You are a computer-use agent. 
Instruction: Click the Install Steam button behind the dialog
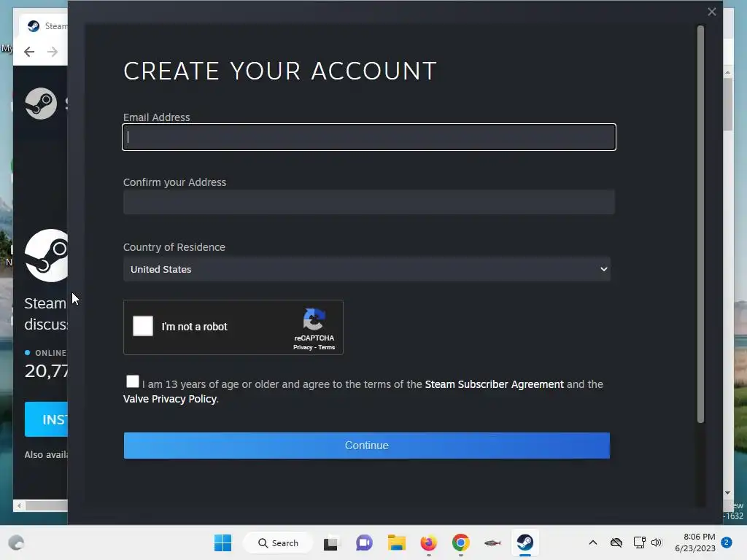tap(46, 419)
